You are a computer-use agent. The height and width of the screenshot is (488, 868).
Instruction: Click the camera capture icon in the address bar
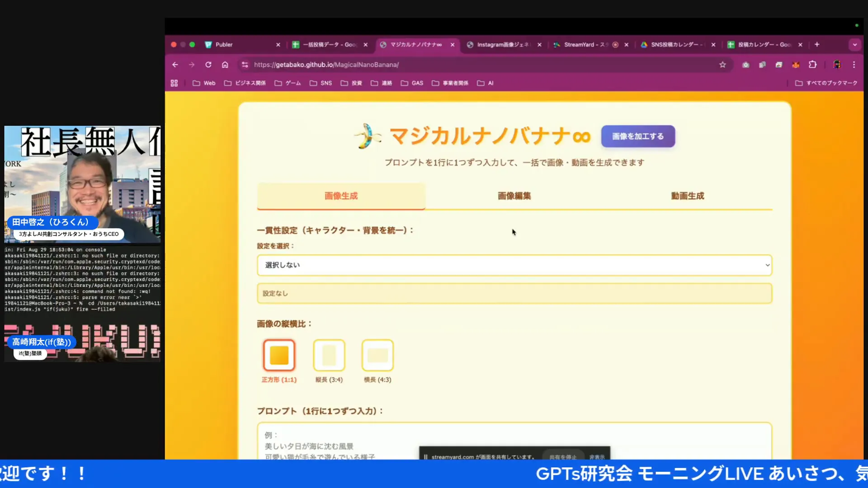pyautogui.click(x=746, y=65)
